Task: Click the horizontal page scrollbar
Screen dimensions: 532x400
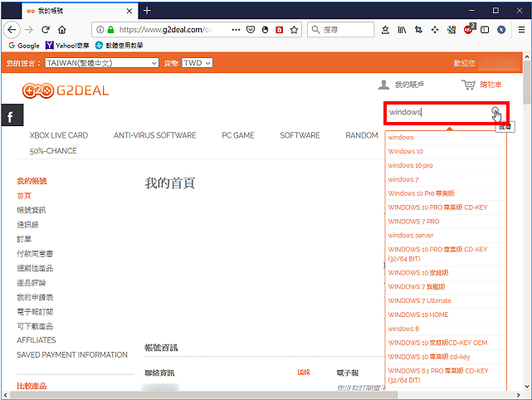Action: [x=203, y=395]
